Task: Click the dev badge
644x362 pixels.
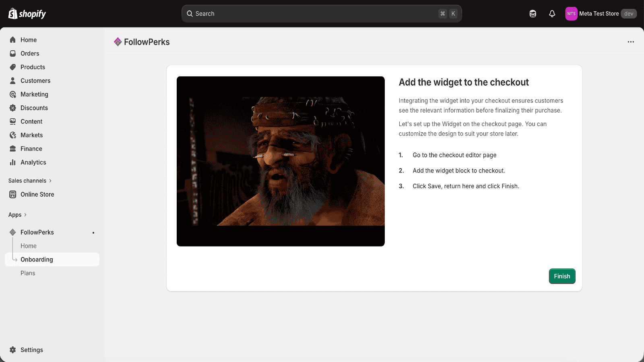Action: click(x=629, y=14)
